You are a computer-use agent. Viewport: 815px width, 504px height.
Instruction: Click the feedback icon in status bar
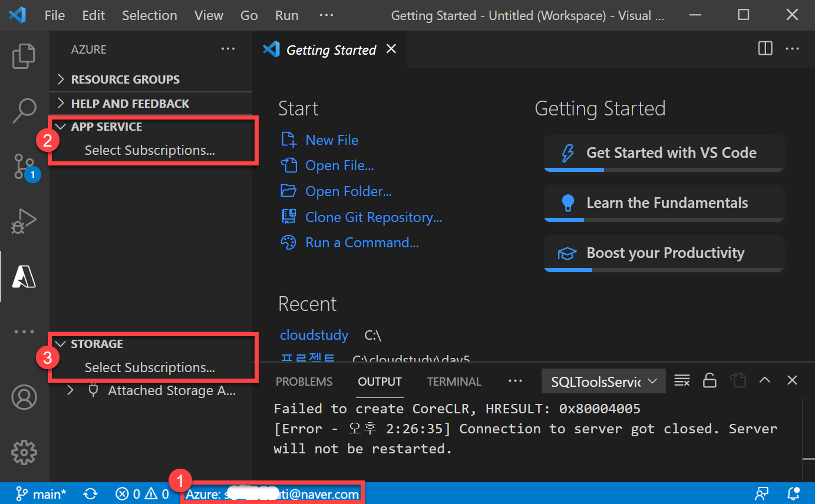[x=762, y=493]
